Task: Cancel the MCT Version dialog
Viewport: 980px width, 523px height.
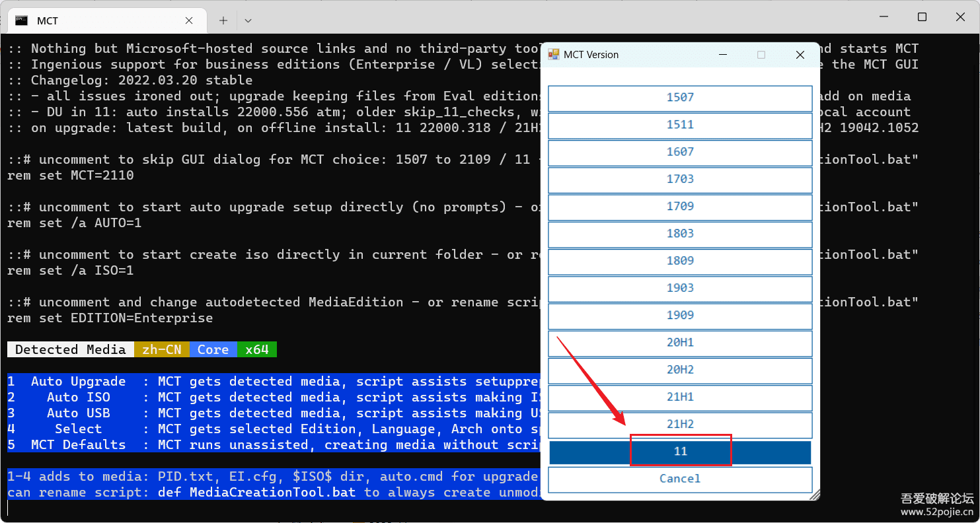Action: (680, 479)
